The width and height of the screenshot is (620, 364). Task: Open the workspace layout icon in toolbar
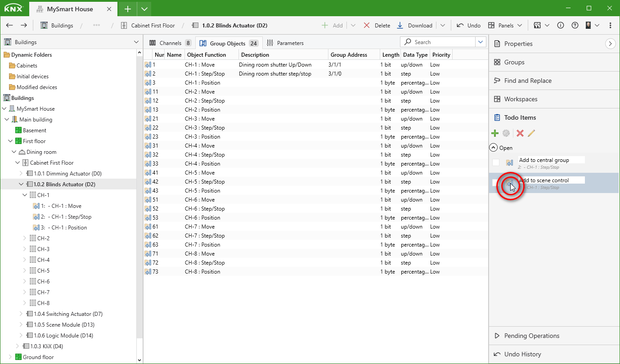point(541,26)
